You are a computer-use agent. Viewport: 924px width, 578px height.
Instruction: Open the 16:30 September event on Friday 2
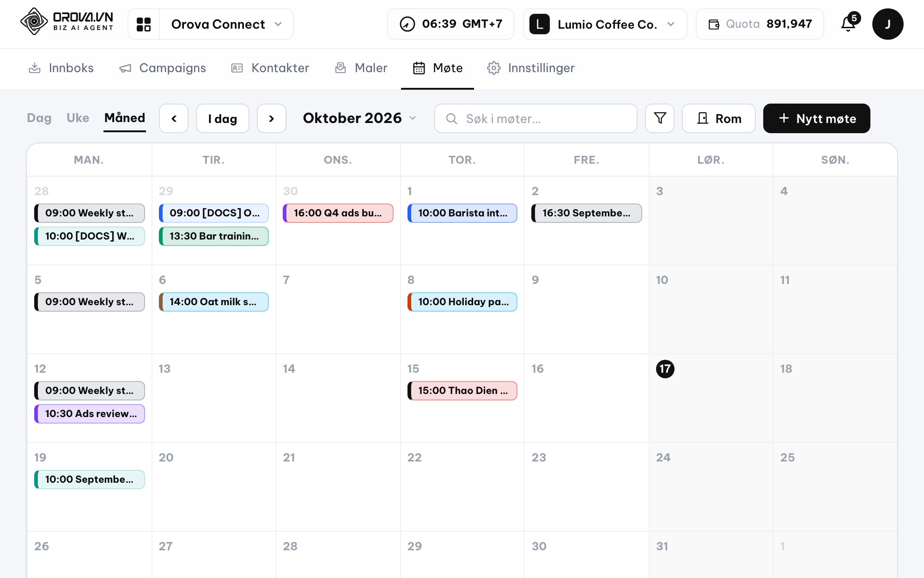pos(587,213)
